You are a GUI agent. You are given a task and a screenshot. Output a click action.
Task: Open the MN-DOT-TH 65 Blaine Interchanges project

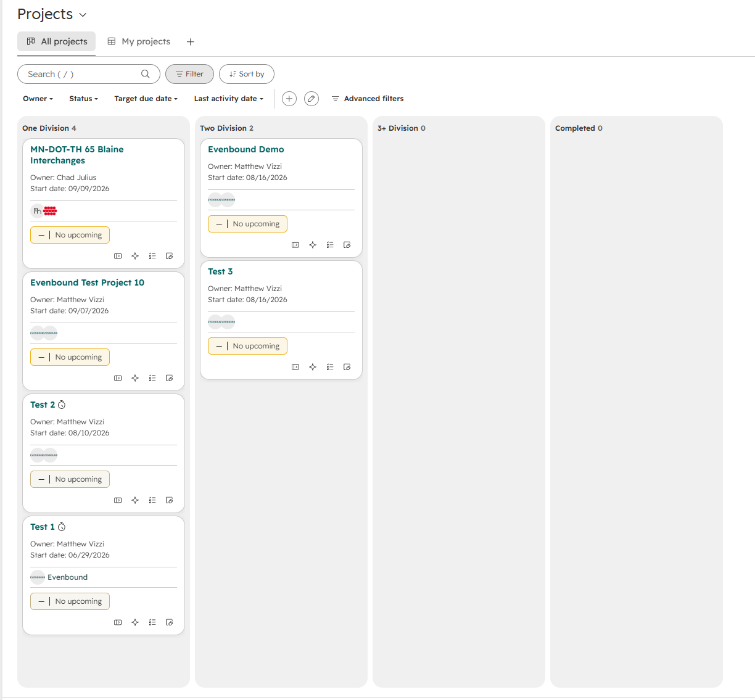click(x=77, y=155)
